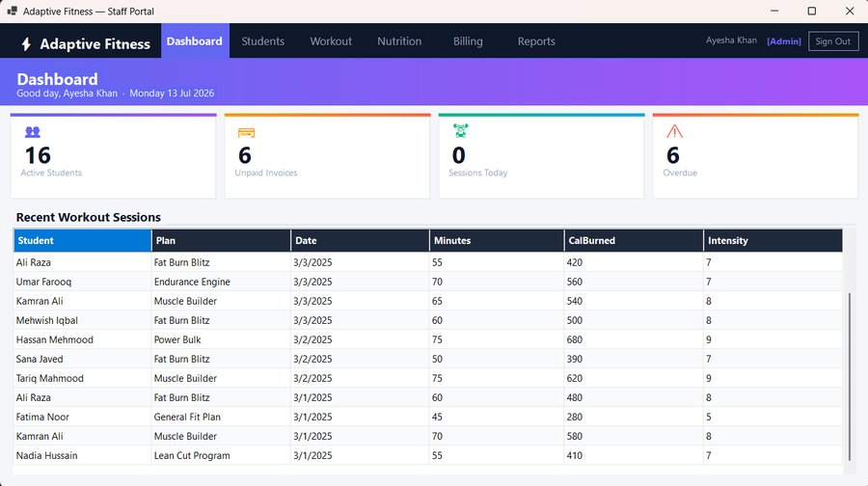Open the Students tab
This screenshot has height=486, width=868.
[263, 40]
